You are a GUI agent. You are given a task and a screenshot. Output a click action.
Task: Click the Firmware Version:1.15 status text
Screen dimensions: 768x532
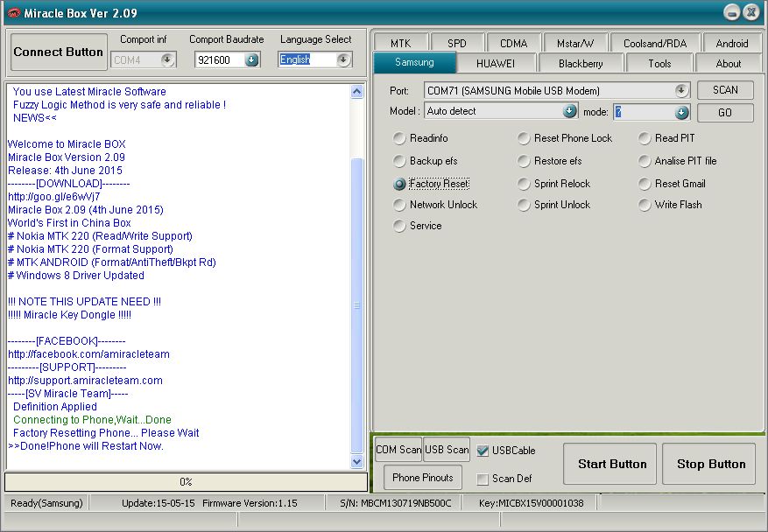pyautogui.click(x=250, y=503)
